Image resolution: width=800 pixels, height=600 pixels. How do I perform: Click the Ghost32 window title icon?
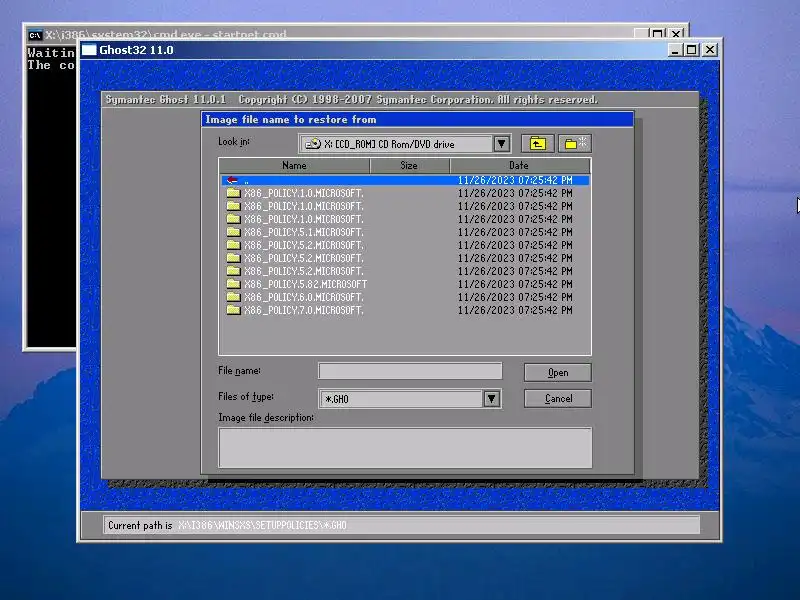click(x=89, y=49)
